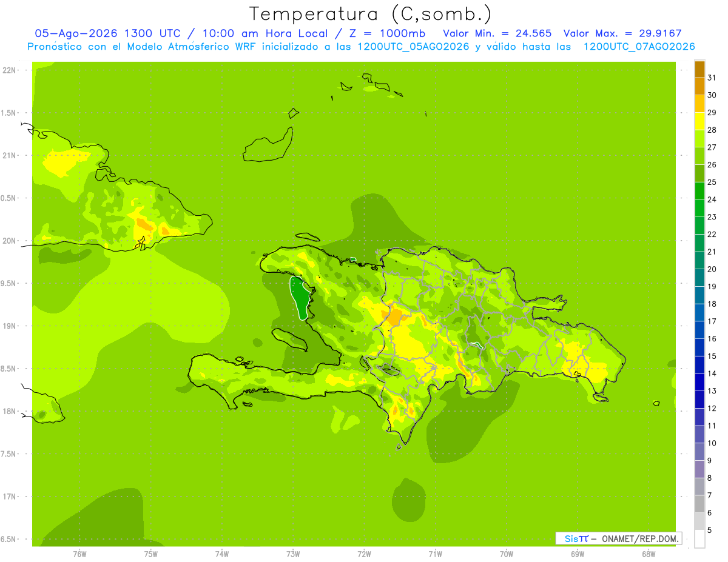Click the legend value '24'
The width and height of the screenshot is (728, 562).
(x=712, y=199)
